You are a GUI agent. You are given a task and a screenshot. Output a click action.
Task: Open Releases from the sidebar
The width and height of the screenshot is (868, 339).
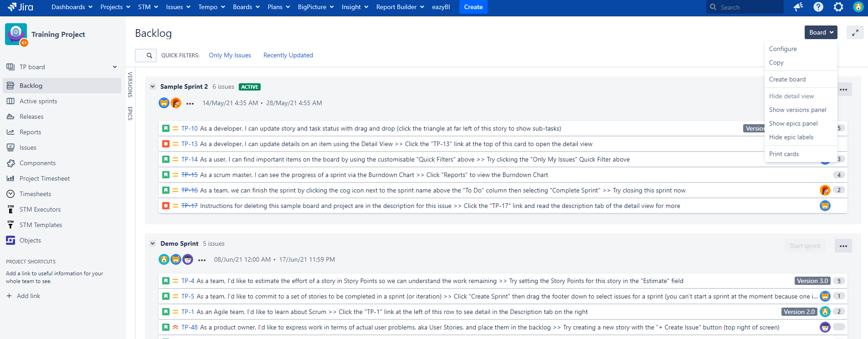(x=31, y=116)
